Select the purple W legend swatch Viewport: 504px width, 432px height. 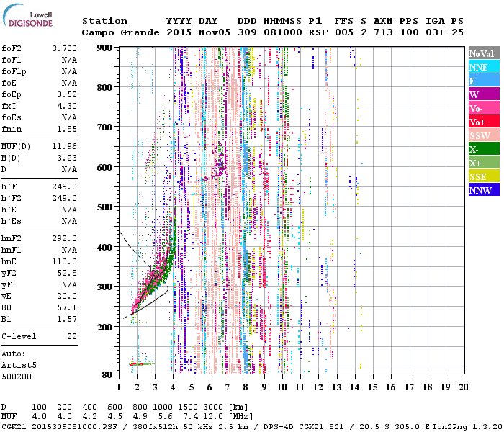pyautogui.click(x=484, y=94)
